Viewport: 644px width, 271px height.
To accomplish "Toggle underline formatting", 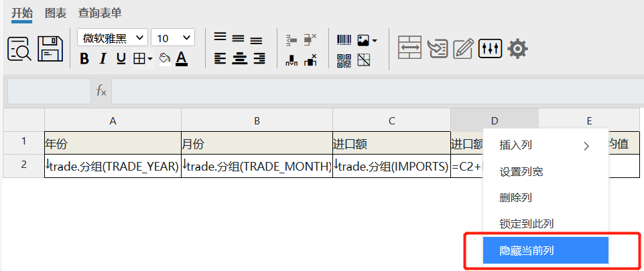I will click(x=121, y=59).
